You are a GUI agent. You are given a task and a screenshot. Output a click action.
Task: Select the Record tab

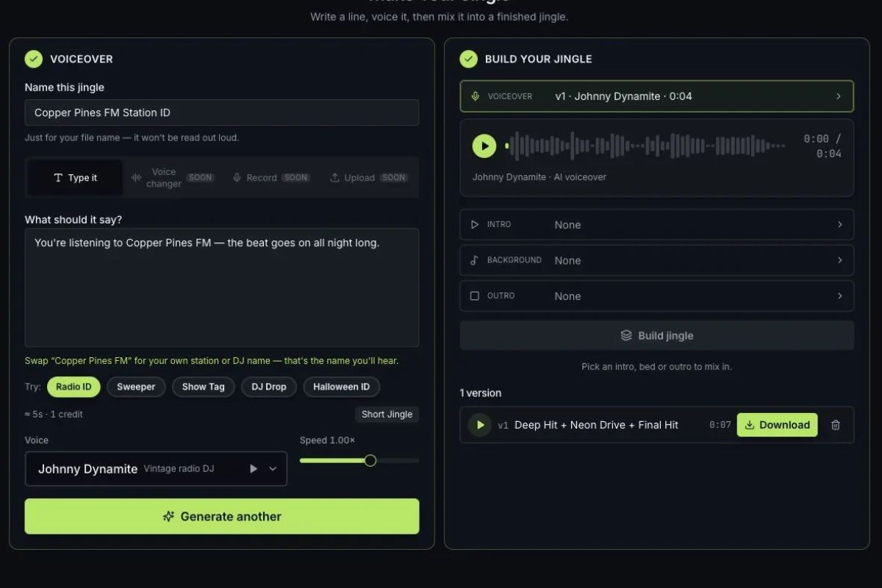(271, 178)
